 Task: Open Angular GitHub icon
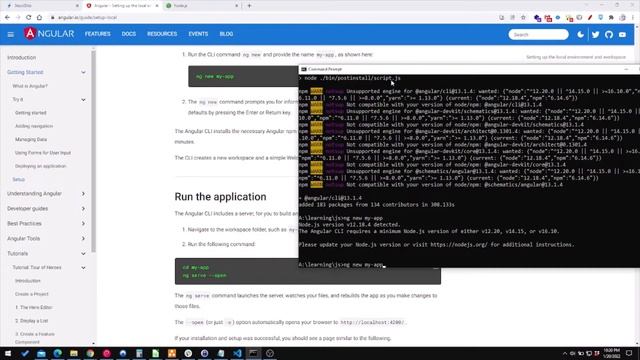609,35
